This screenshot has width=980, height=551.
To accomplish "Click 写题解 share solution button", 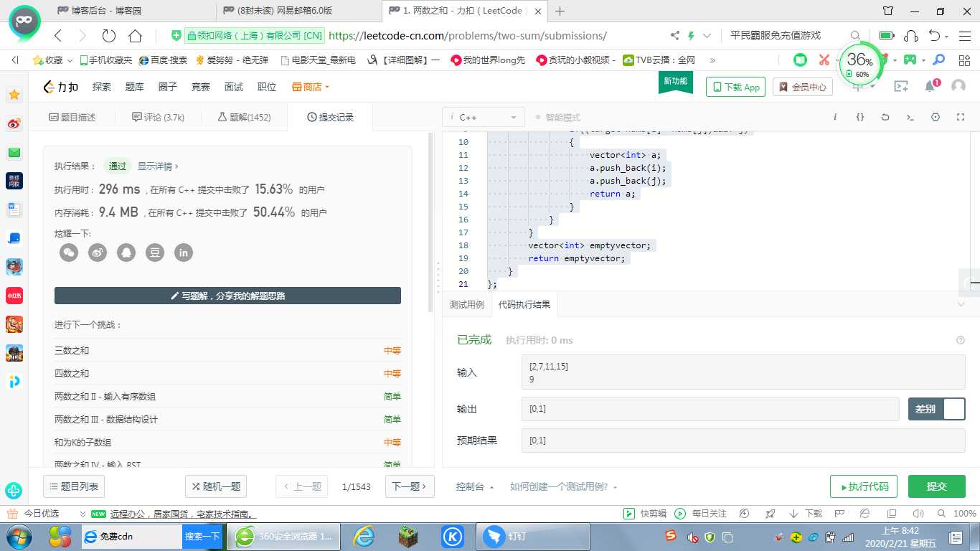I will coord(227,296).
